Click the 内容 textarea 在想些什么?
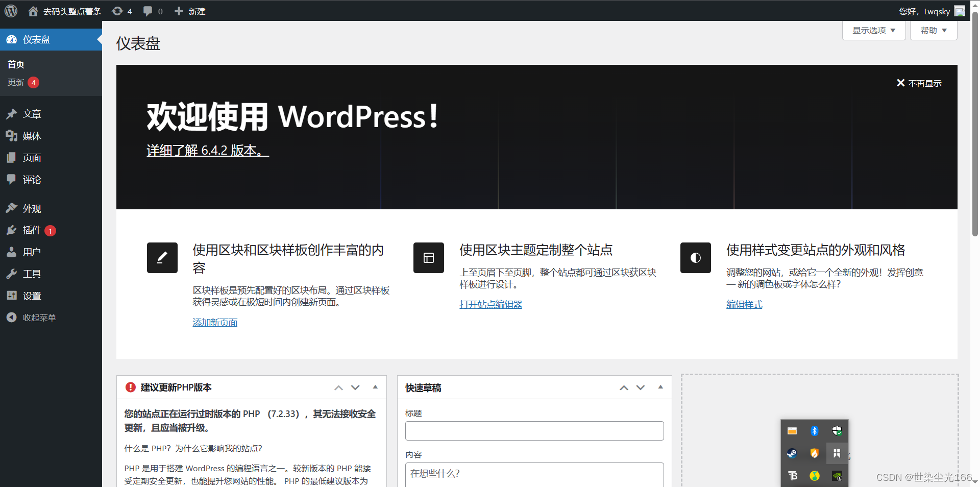Screen dimensions: 980x487 (534, 475)
